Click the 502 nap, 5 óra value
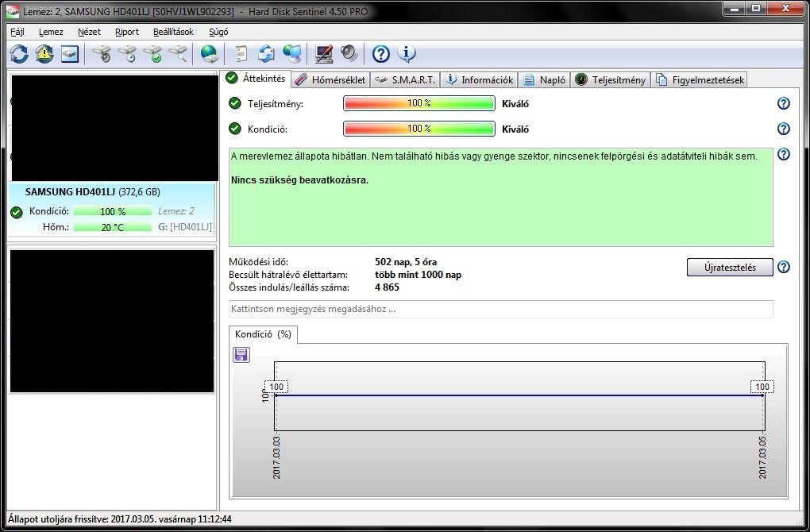This screenshot has width=810, height=532. click(x=406, y=262)
